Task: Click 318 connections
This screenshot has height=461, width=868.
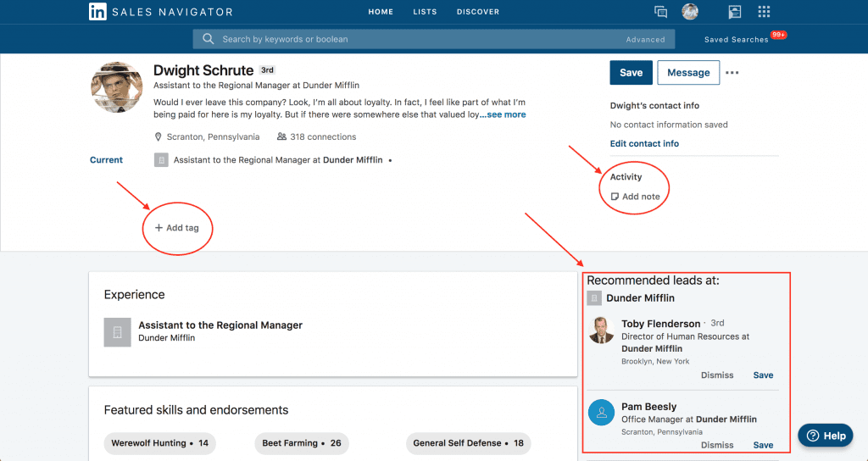Action: pos(317,136)
